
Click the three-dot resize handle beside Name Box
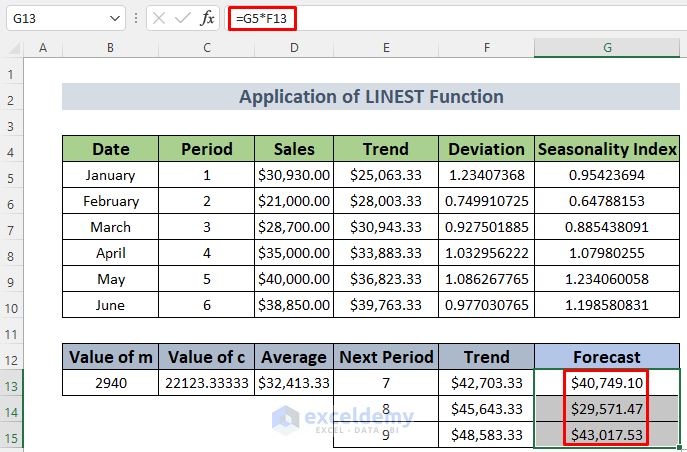(137, 18)
